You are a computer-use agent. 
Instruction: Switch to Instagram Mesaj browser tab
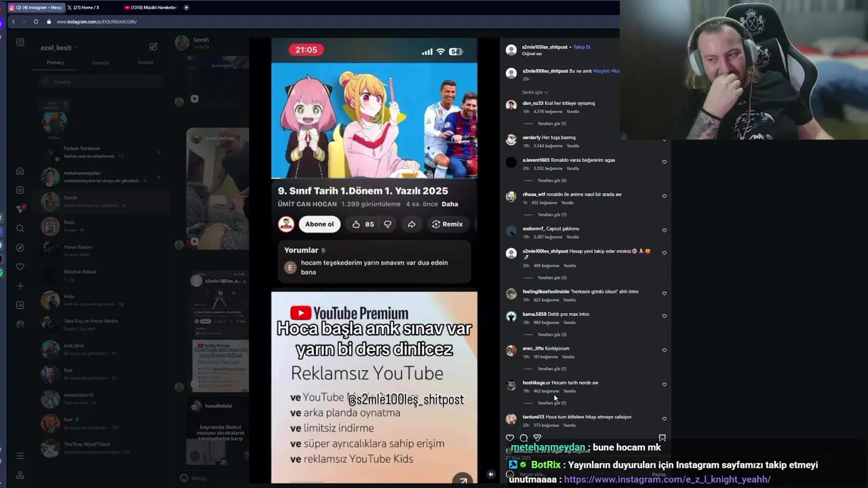pyautogui.click(x=35, y=7)
